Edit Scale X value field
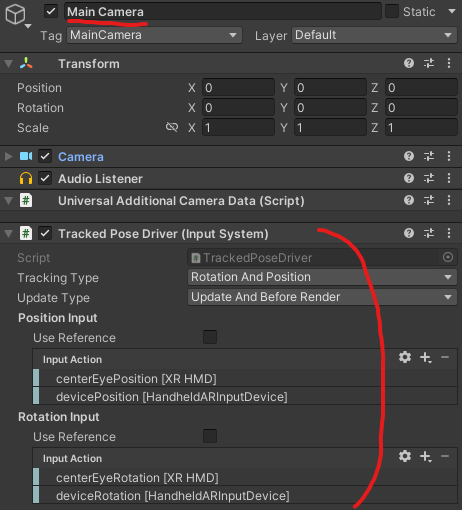Image resolution: width=462 pixels, height=510 pixels. (238, 128)
